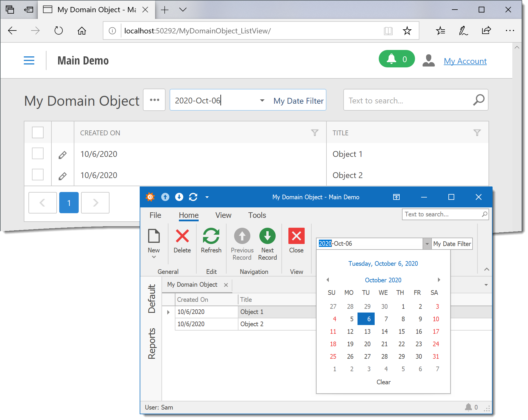The width and height of the screenshot is (528, 420).
Task: Select October 15 in the calendar
Action: click(401, 331)
